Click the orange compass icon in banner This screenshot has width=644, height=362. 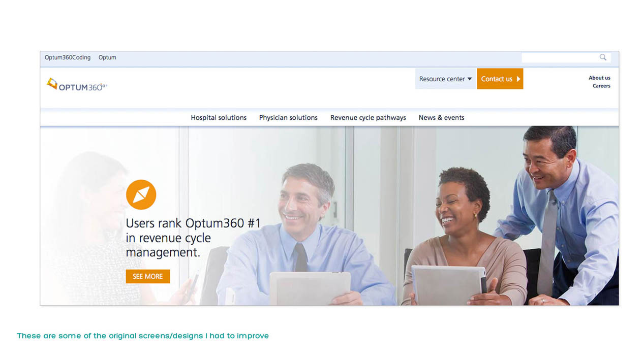(141, 195)
